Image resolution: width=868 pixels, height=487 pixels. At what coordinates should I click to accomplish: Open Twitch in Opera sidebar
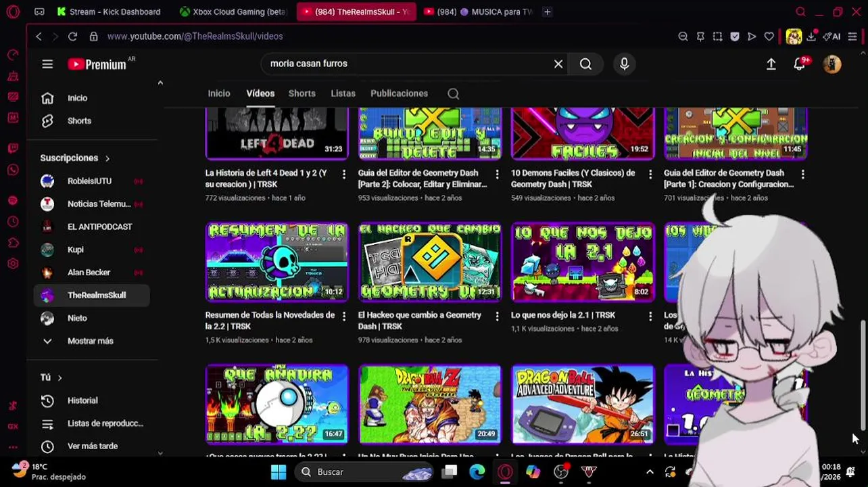click(x=13, y=148)
